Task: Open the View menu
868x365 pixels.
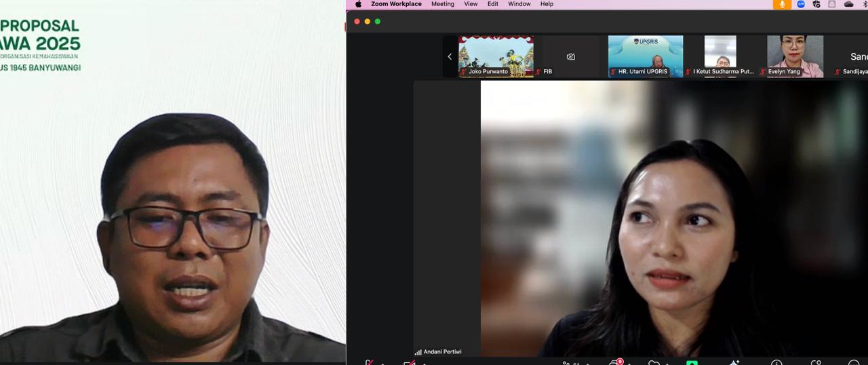Action: click(x=471, y=4)
